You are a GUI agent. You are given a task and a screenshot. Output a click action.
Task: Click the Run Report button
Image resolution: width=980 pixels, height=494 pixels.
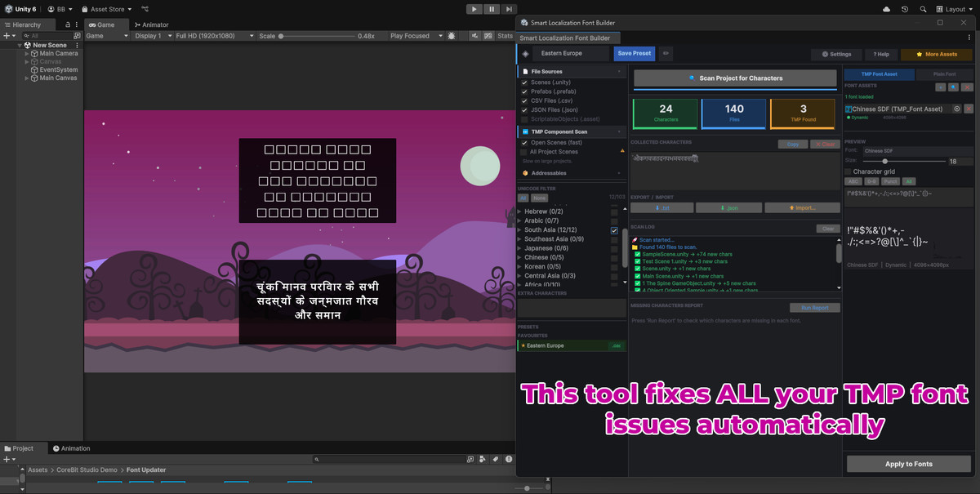click(814, 308)
